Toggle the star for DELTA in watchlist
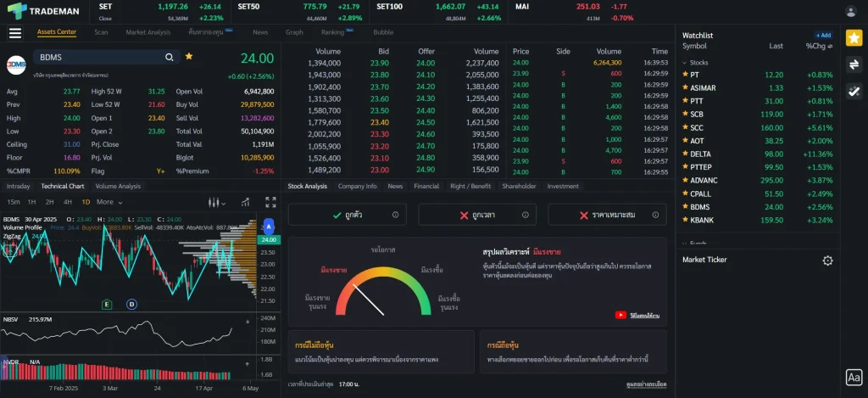 [x=685, y=154]
